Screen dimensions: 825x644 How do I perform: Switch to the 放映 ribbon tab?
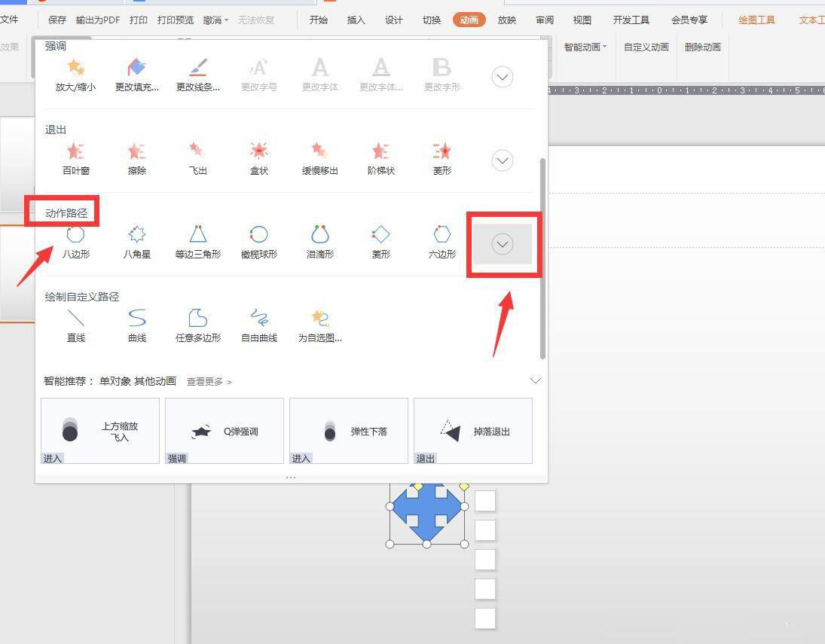506,20
